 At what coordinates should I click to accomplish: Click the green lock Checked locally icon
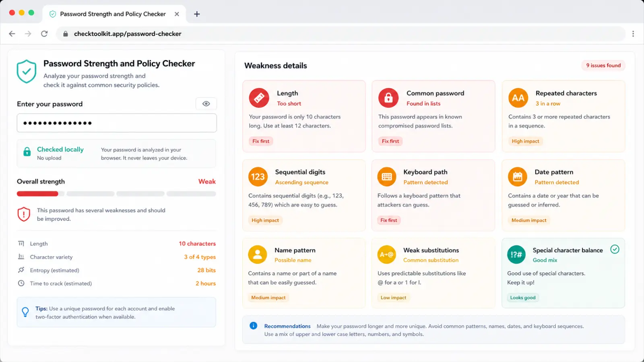[x=27, y=152]
